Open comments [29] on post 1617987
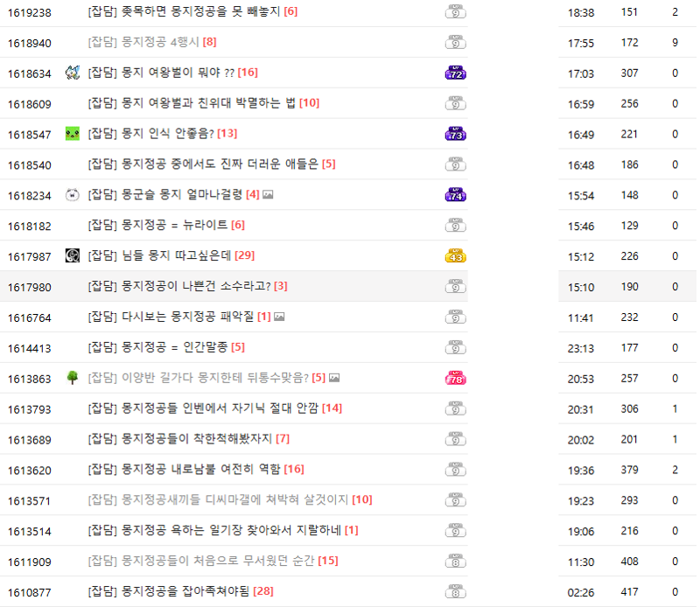 pyautogui.click(x=245, y=255)
